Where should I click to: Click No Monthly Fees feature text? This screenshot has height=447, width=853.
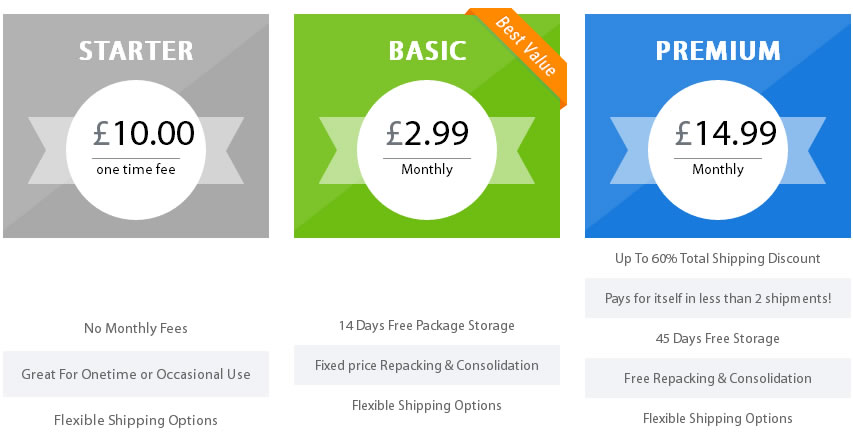pos(136,328)
